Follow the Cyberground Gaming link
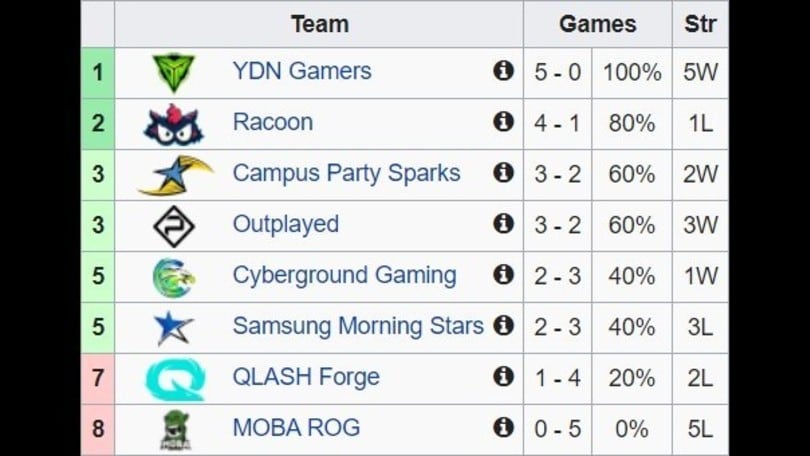 344,276
